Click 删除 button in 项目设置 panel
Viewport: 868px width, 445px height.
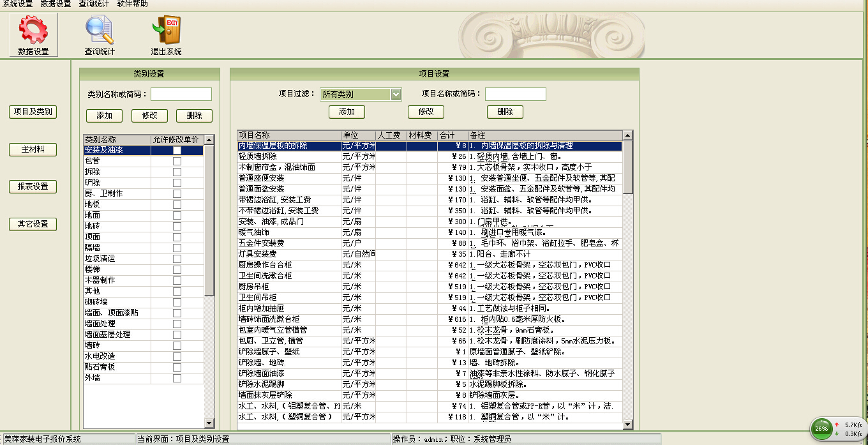point(505,112)
